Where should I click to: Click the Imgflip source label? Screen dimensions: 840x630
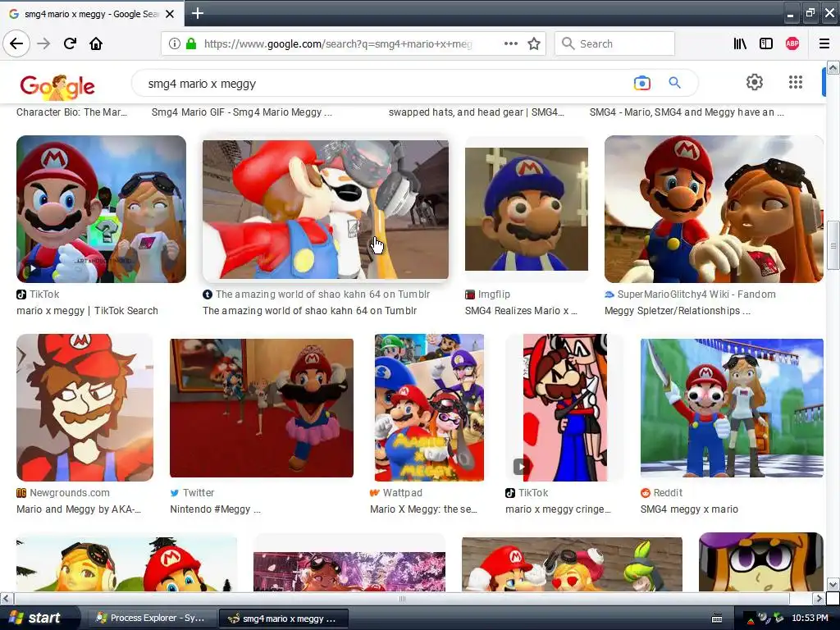tap(494, 294)
